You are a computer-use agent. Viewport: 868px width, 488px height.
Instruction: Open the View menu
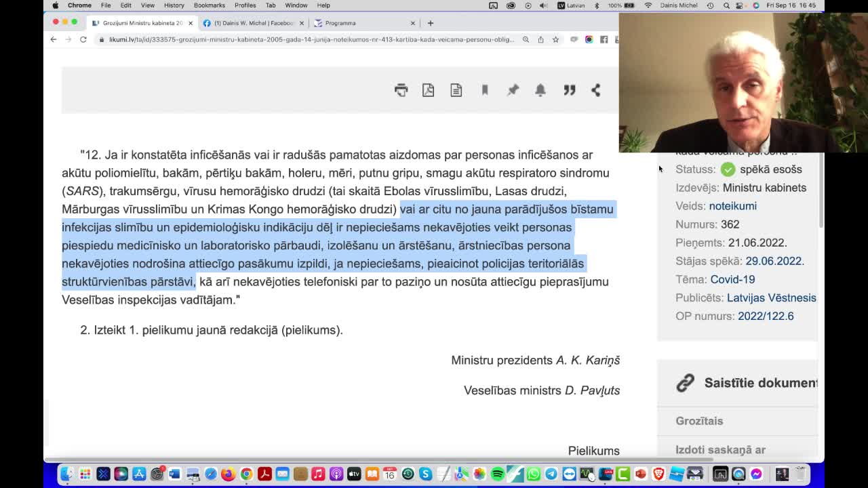point(147,5)
